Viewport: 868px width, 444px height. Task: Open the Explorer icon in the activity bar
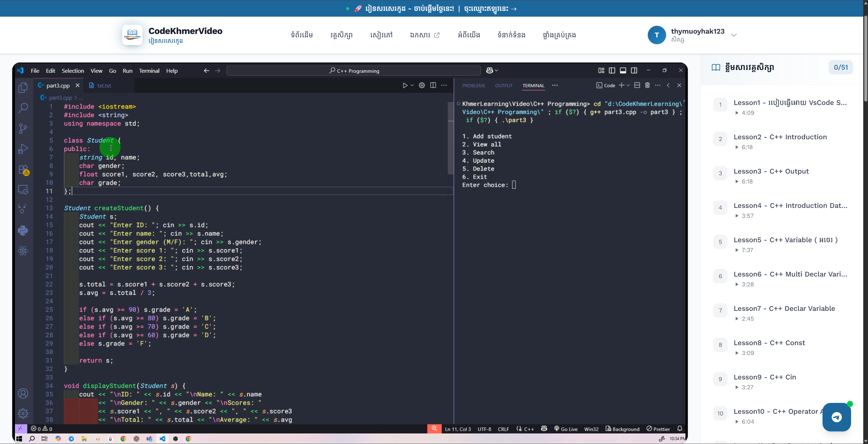[23, 88]
